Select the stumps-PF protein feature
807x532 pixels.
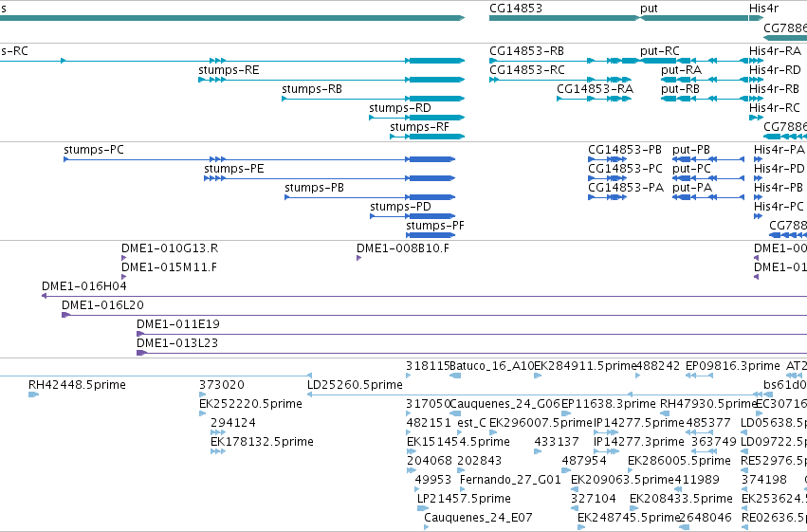431,235
